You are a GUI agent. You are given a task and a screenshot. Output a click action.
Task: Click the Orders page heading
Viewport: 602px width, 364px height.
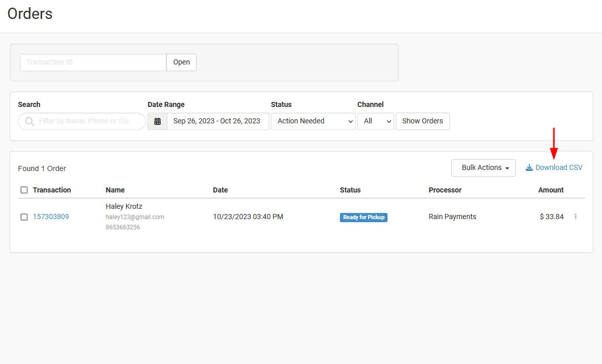[30, 14]
